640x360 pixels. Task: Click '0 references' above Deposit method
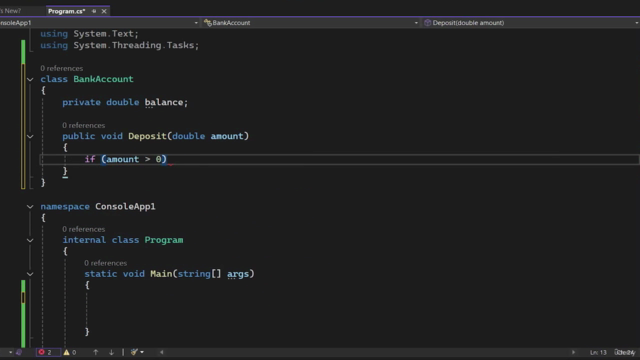tap(84, 125)
